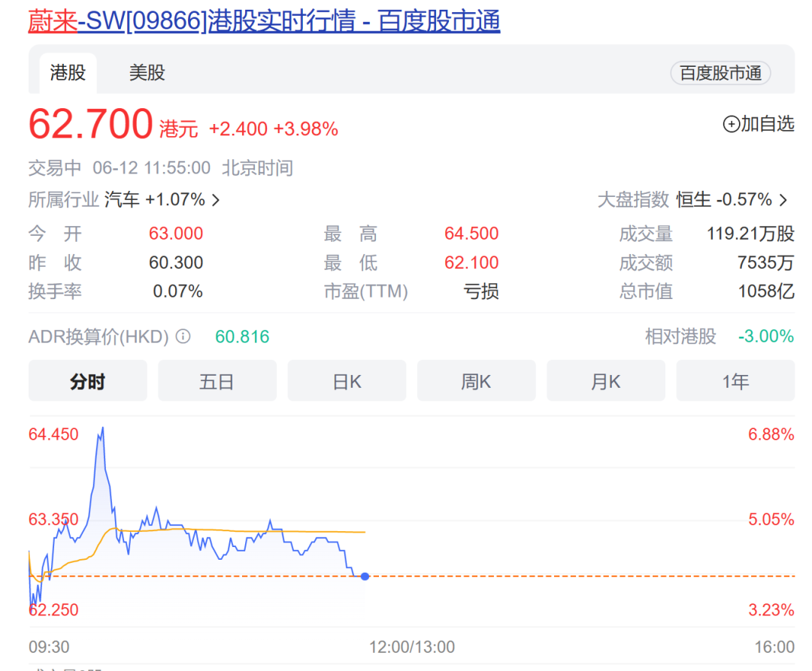Click the 12:00/13:00 time axis label

(412, 647)
